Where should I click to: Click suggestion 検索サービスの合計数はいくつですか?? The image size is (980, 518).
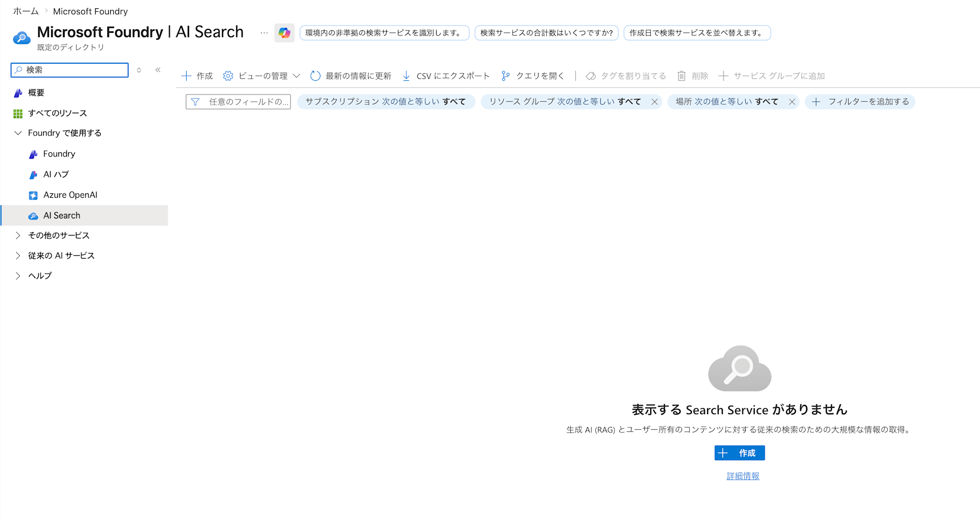pos(546,33)
